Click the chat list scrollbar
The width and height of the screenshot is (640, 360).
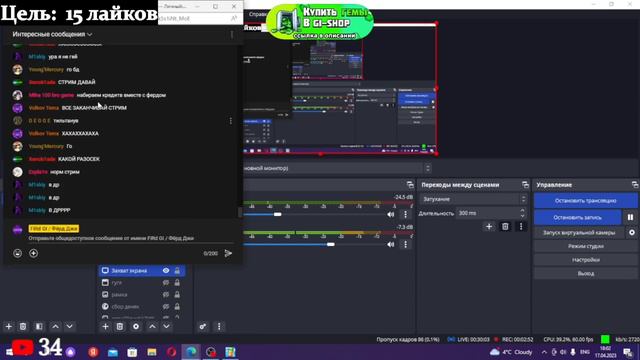240,213
